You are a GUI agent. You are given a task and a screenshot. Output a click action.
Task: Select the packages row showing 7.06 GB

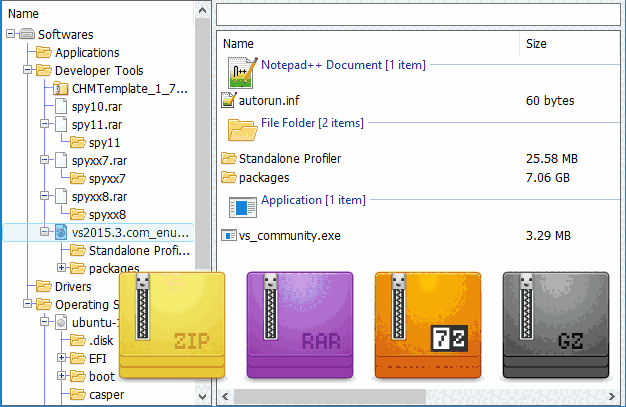click(419, 177)
